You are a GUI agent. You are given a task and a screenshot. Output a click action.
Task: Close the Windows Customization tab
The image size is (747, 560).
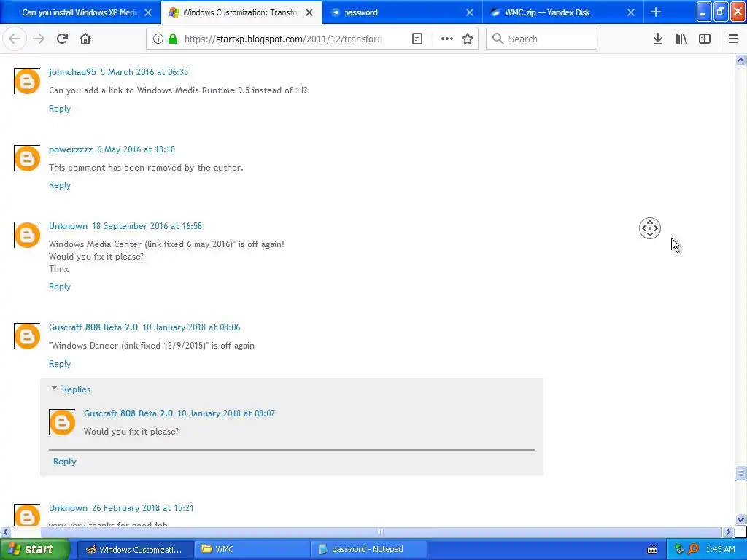[x=309, y=12]
